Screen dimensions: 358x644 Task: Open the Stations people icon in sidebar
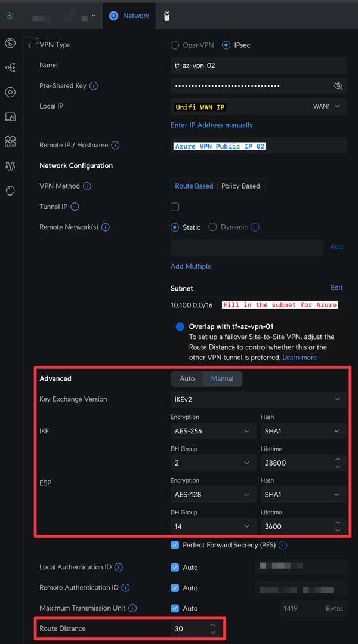(10, 141)
